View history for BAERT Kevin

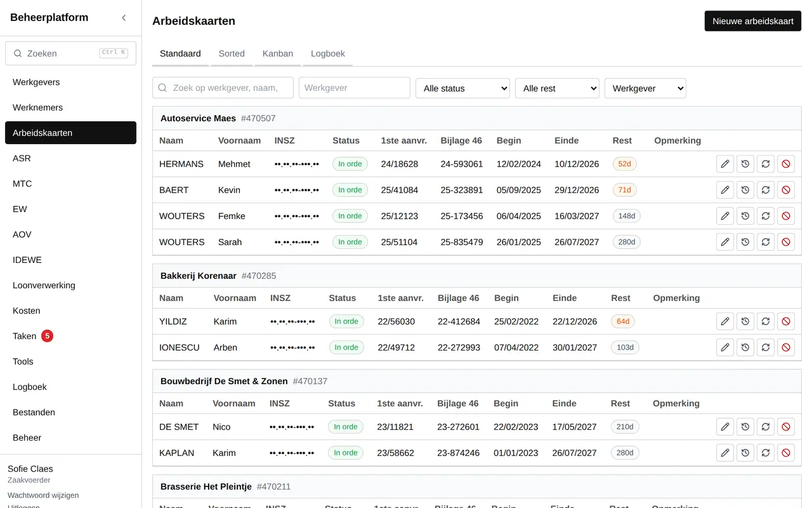click(x=745, y=190)
